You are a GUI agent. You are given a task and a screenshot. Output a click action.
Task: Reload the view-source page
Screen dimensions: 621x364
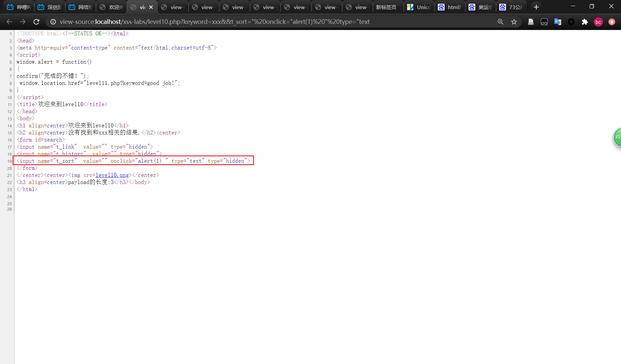click(x=36, y=22)
